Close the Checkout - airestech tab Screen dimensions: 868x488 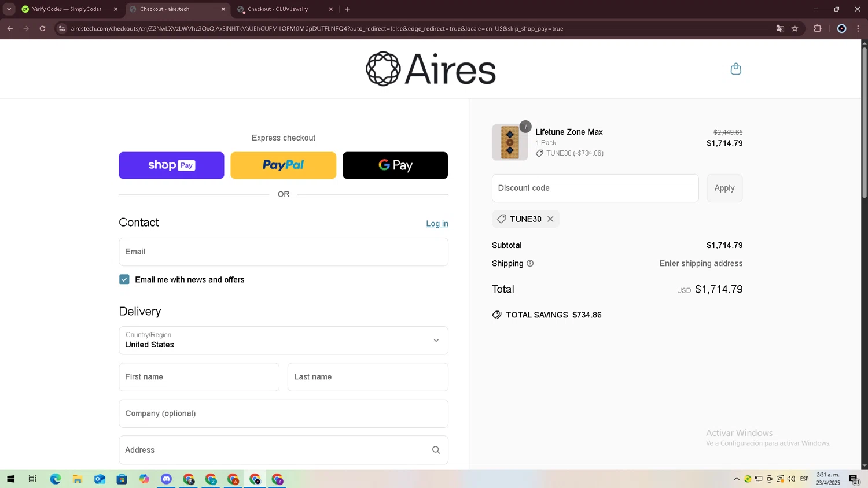click(223, 9)
